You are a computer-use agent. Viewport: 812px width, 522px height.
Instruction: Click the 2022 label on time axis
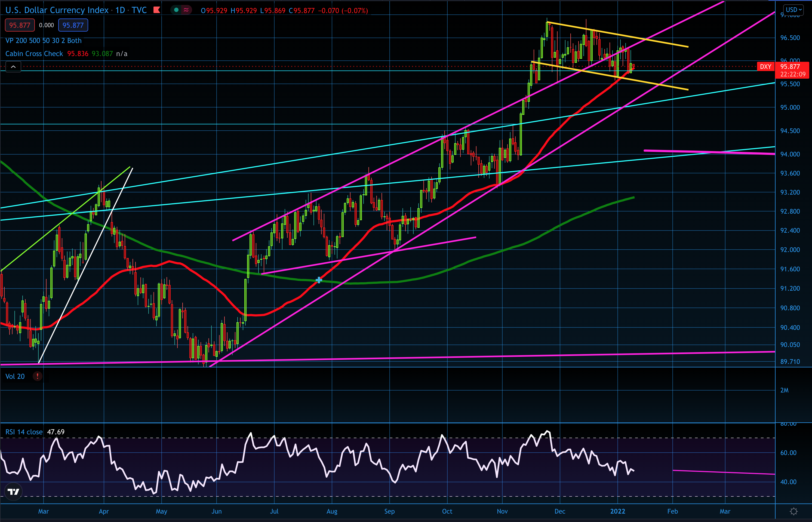click(617, 511)
